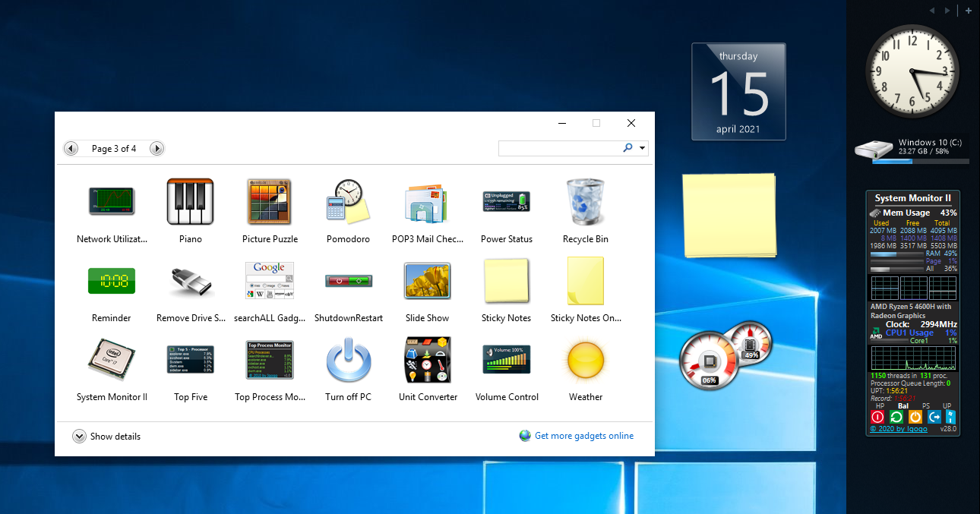This screenshot has height=514, width=980.
Task: Click inside the gadget search field
Action: tap(562, 148)
